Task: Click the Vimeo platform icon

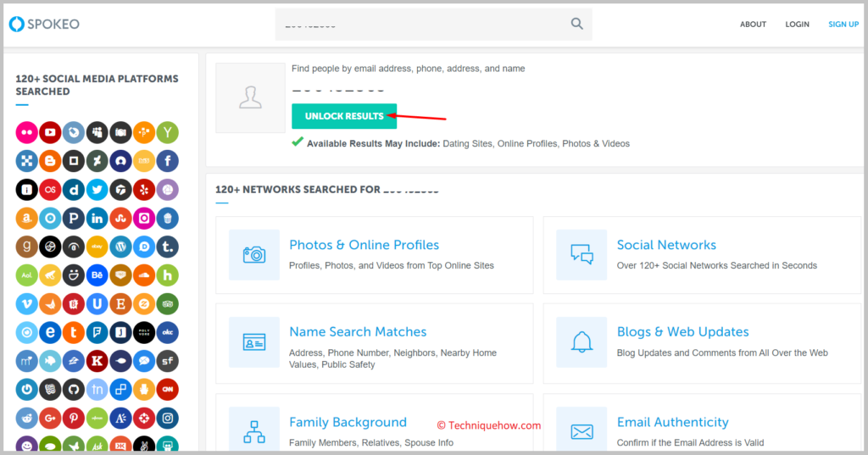Action: click(x=26, y=304)
